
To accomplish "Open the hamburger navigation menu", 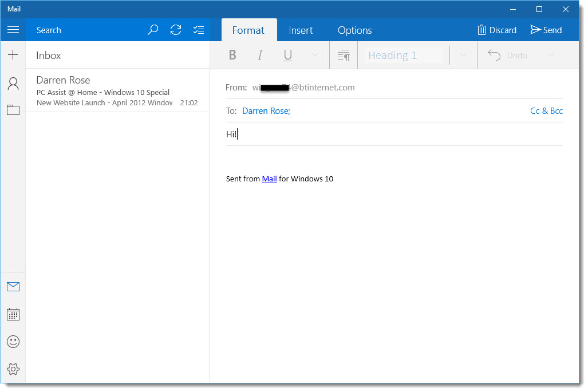I will pyautogui.click(x=13, y=30).
